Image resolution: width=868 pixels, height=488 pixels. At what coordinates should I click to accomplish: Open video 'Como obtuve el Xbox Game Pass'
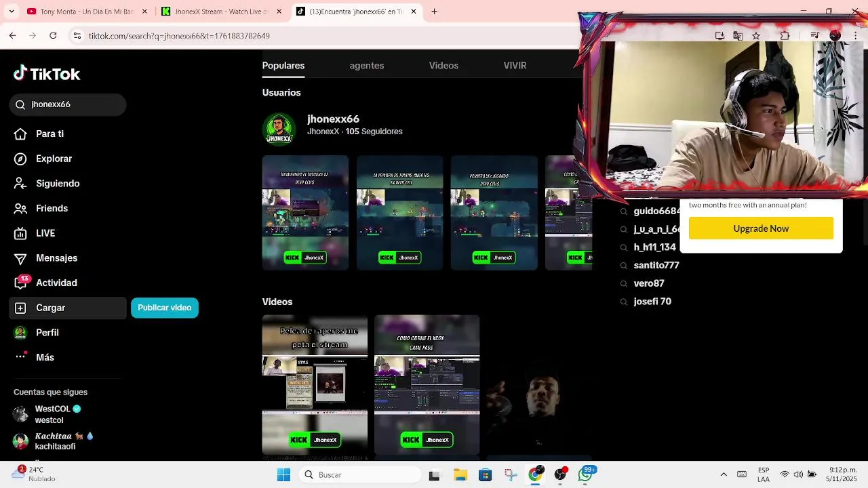tap(427, 385)
